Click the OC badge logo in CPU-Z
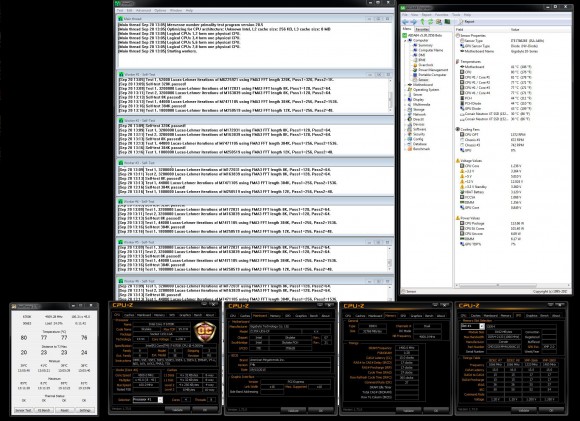 [205, 331]
